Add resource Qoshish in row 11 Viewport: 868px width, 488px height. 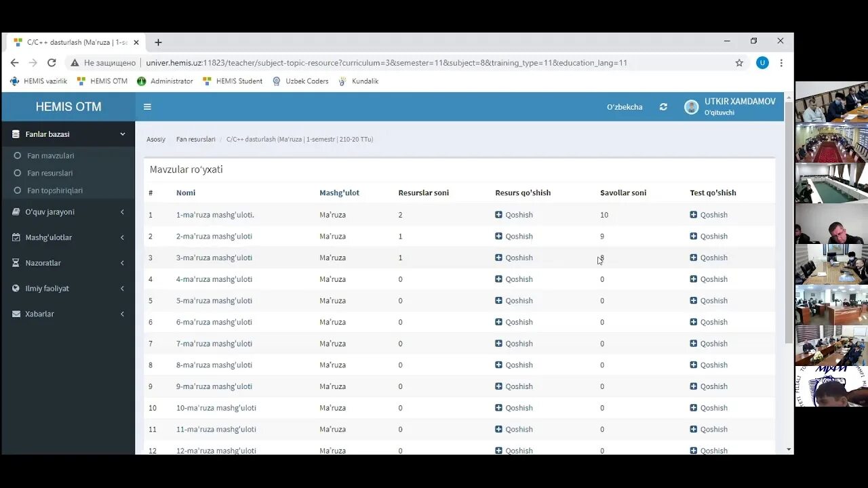click(514, 429)
